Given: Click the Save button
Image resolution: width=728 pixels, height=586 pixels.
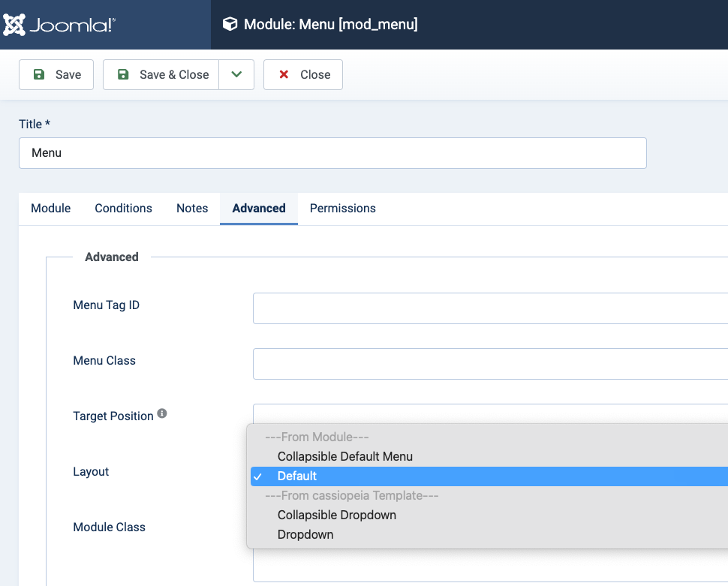Looking at the screenshot, I should [56, 75].
